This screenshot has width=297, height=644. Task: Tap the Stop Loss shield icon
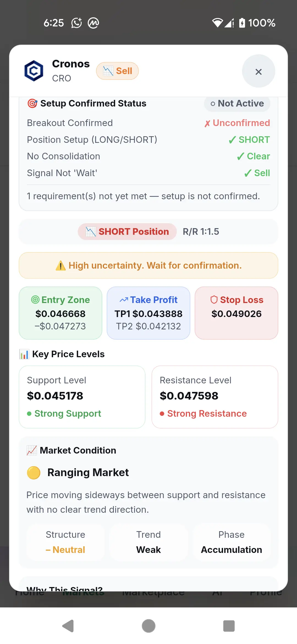coord(214,300)
